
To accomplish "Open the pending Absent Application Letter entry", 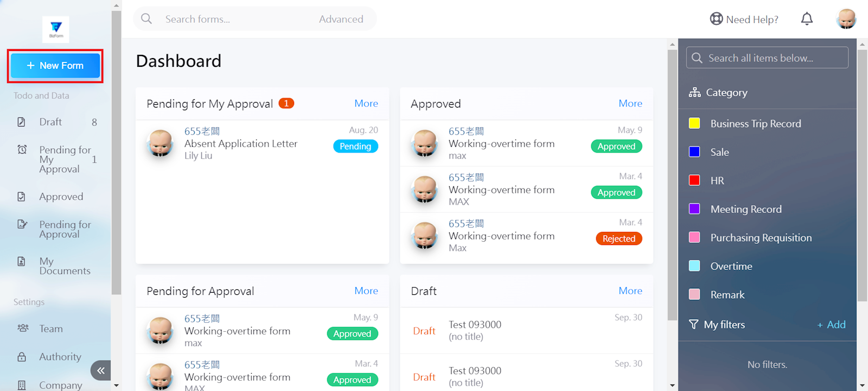I will tap(241, 144).
